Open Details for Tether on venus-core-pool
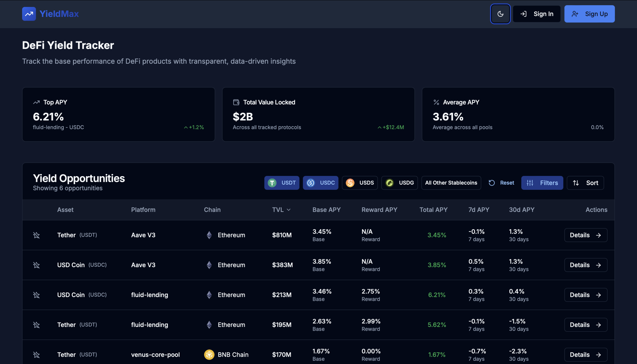The width and height of the screenshot is (637, 364). (x=585, y=355)
